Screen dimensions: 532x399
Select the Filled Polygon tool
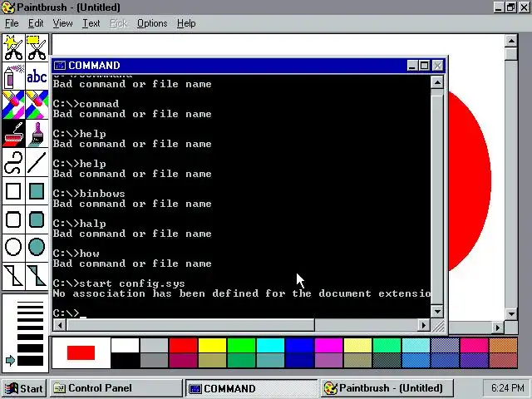[37, 275]
